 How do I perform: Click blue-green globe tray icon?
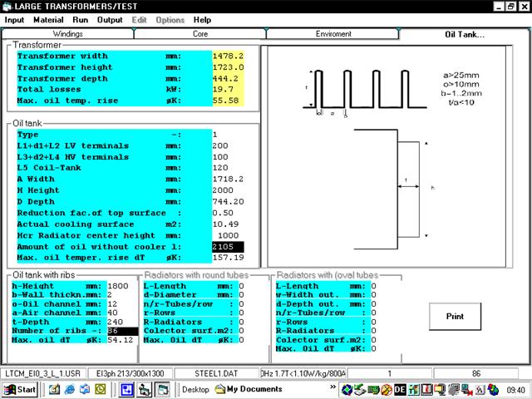(347, 390)
